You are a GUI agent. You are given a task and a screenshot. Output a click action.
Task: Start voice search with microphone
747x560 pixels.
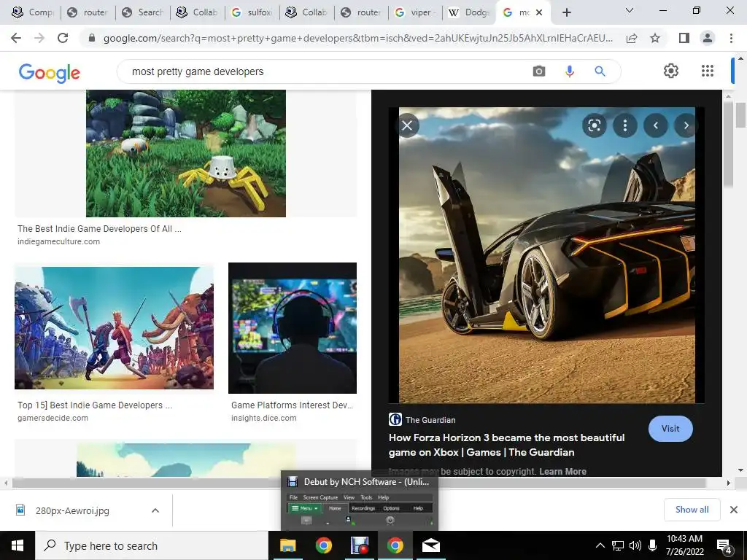coord(569,71)
